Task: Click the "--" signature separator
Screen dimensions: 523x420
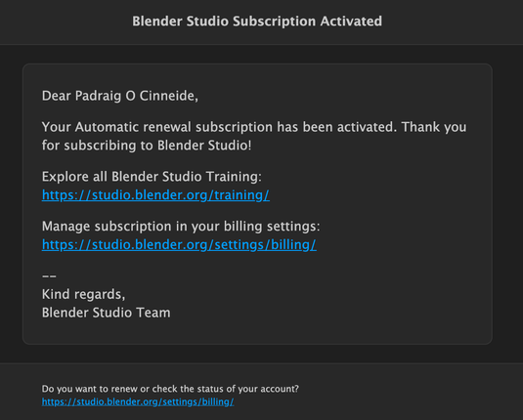Action: coord(49,276)
